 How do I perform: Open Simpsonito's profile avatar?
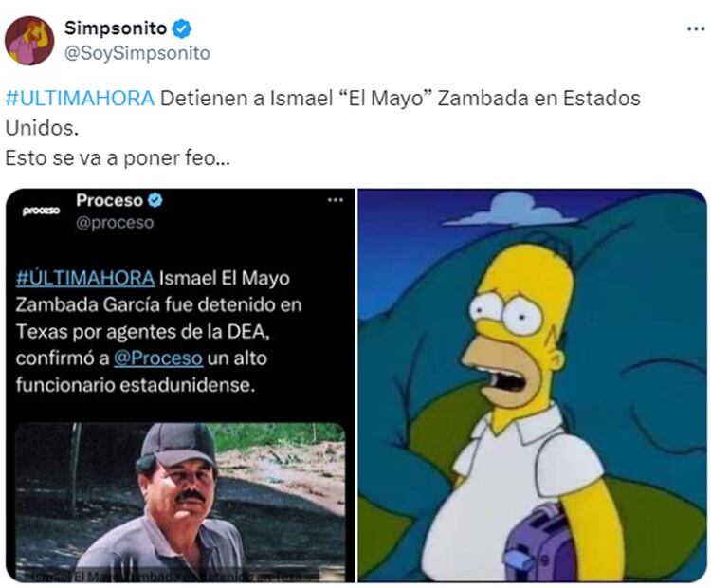[29, 41]
